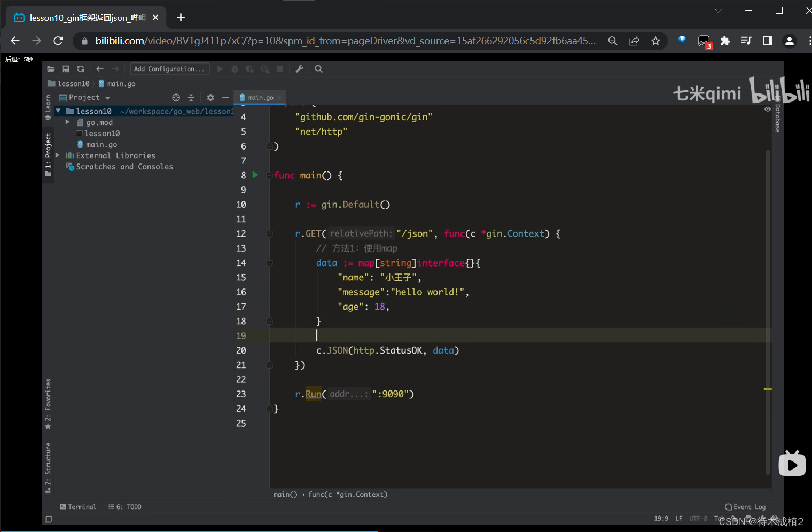Select Scratches and Consoles item
Viewport: 812px width, 532px height.
point(120,167)
